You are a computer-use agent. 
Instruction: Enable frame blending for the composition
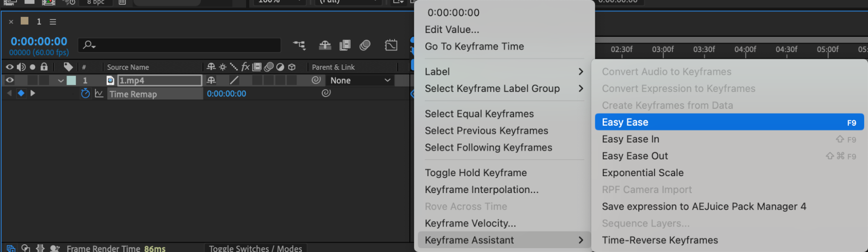click(345, 45)
